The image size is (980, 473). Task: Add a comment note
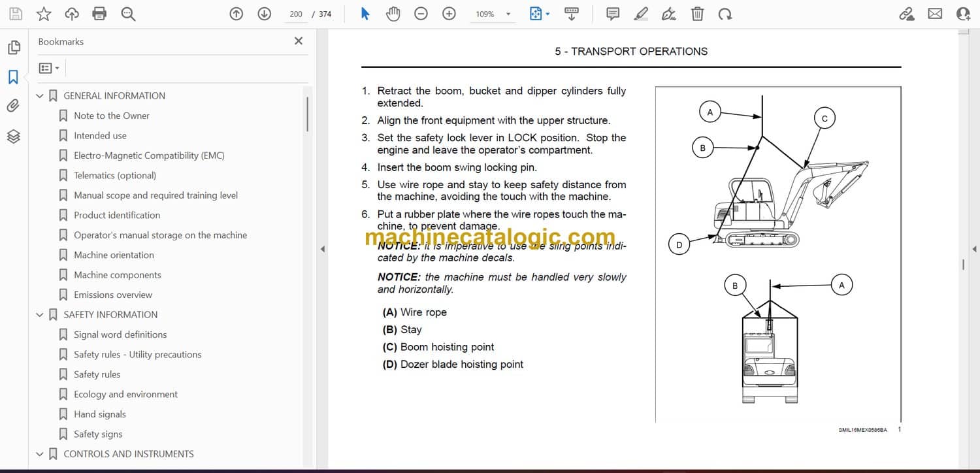(613, 14)
